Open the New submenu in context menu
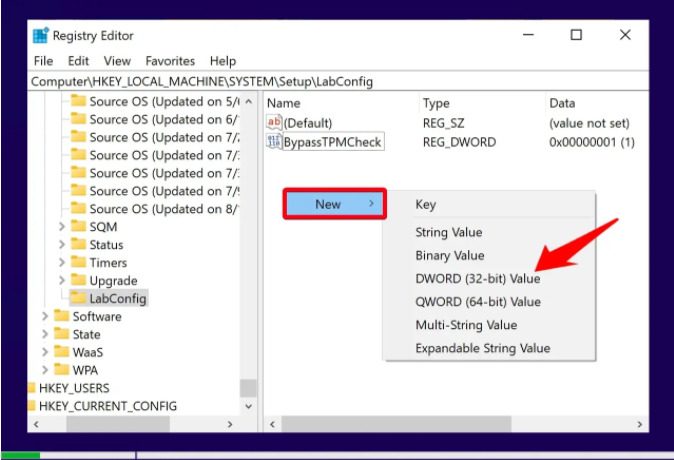 tap(335, 204)
